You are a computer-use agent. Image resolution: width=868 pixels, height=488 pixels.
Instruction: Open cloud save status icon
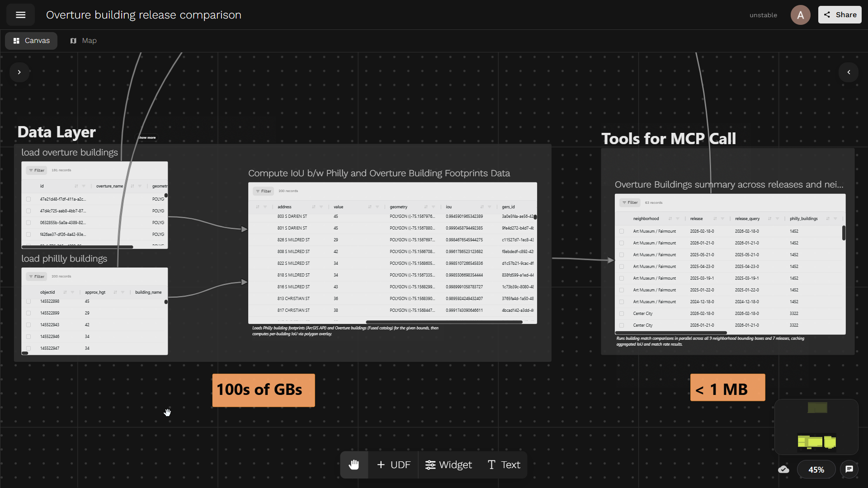pyautogui.click(x=783, y=469)
